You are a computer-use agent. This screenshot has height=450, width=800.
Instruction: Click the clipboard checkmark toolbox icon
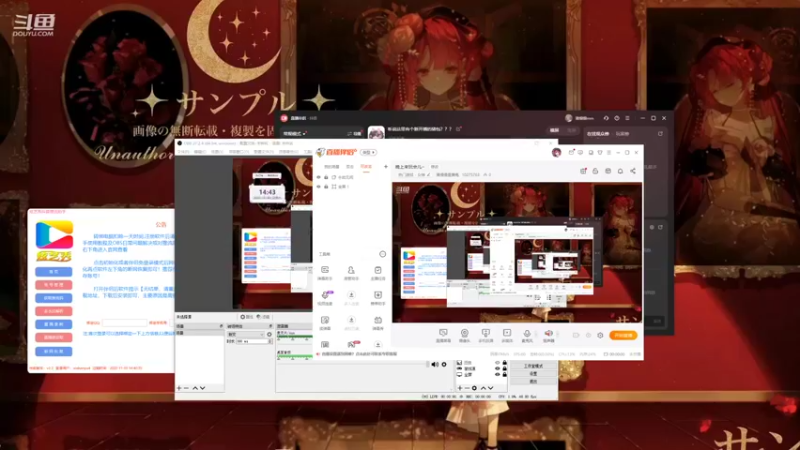point(378,270)
